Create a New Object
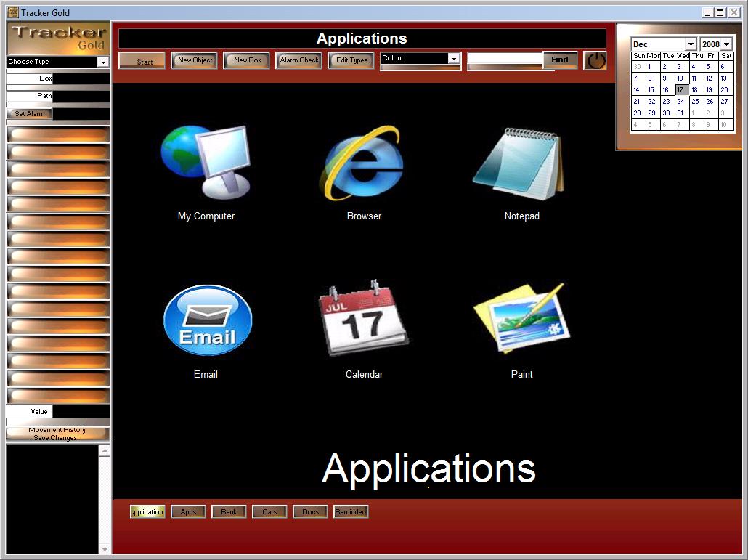 (x=195, y=60)
